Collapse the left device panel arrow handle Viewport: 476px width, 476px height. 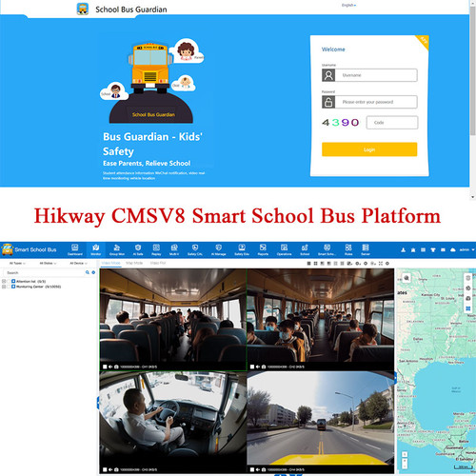coord(98,403)
